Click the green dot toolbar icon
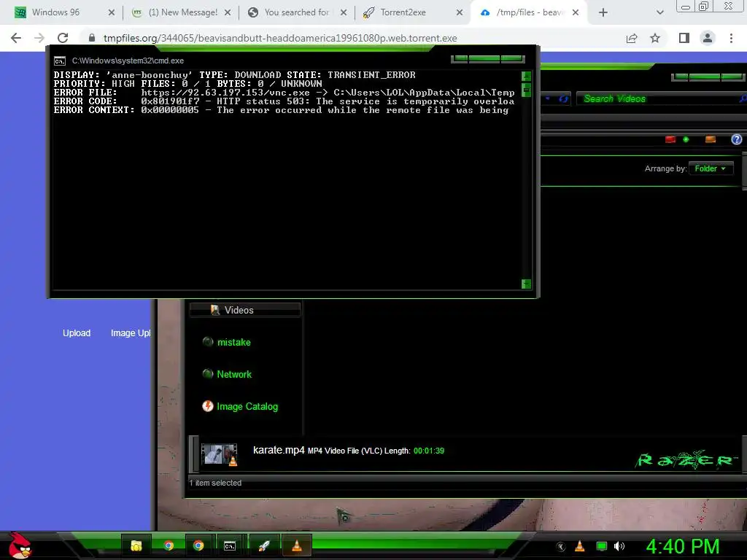 point(686,139)
